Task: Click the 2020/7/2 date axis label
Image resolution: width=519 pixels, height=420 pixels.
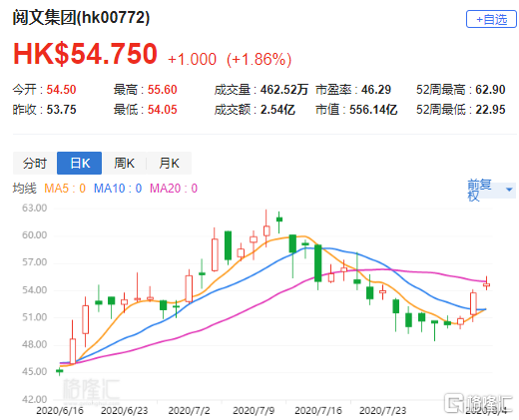Action: click(189, 411)
